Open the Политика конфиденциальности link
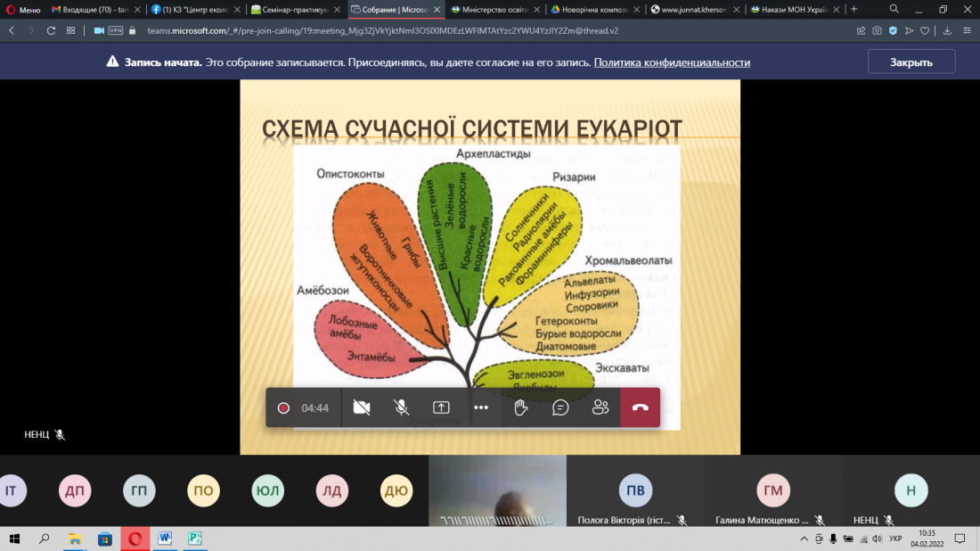980x551 pixels. (x=672, y=62)
